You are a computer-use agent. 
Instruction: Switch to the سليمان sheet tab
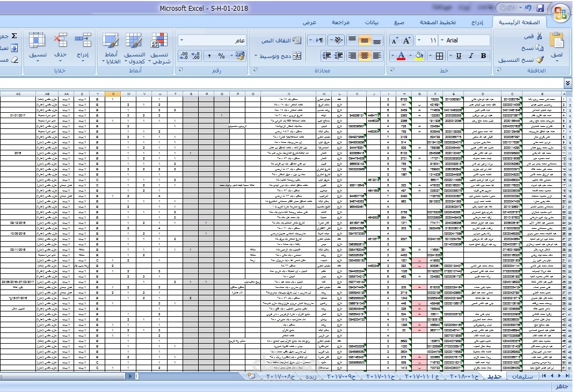click(522, 376)
